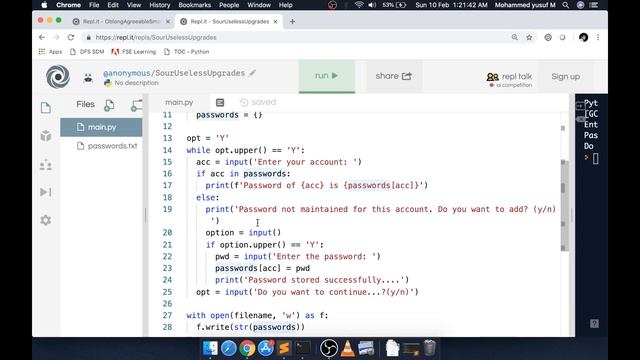Click the console clear icon
The width and height of the screenshot is (640, 360).
[580, 119]
